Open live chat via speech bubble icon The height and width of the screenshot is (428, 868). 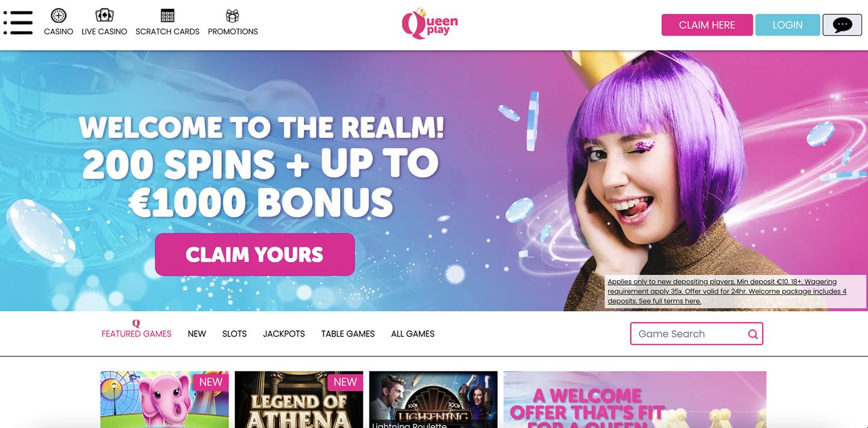842,25
